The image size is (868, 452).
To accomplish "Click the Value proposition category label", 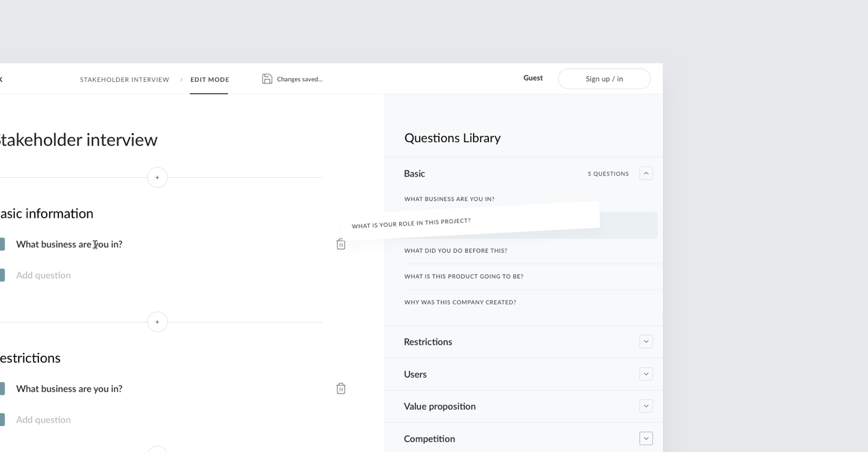I will (x=440, y=407).
